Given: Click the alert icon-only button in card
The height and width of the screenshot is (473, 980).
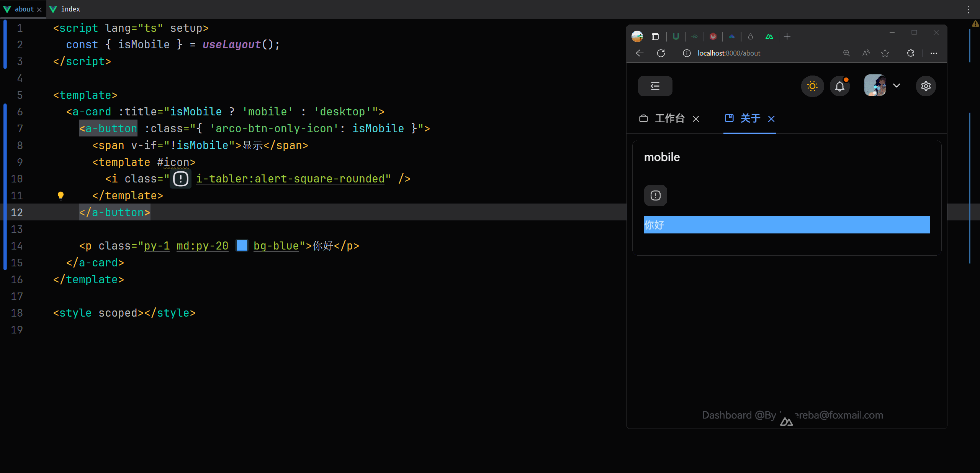Looking at the screenshot, I should click(655, 195).
